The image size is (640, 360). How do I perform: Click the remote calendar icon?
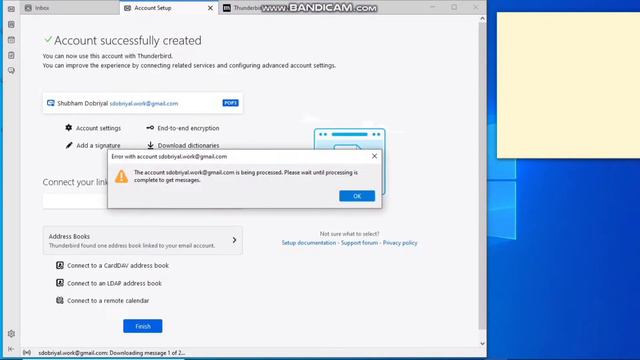[60, 300]
